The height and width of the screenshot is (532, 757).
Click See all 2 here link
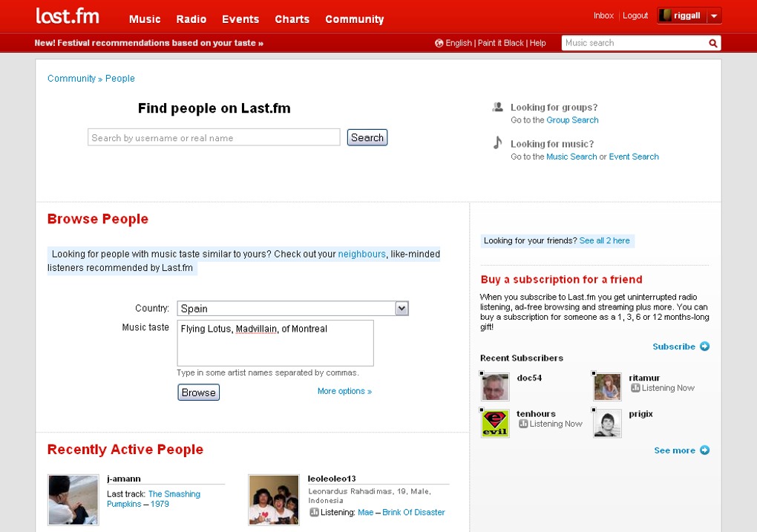click(604, 241)
